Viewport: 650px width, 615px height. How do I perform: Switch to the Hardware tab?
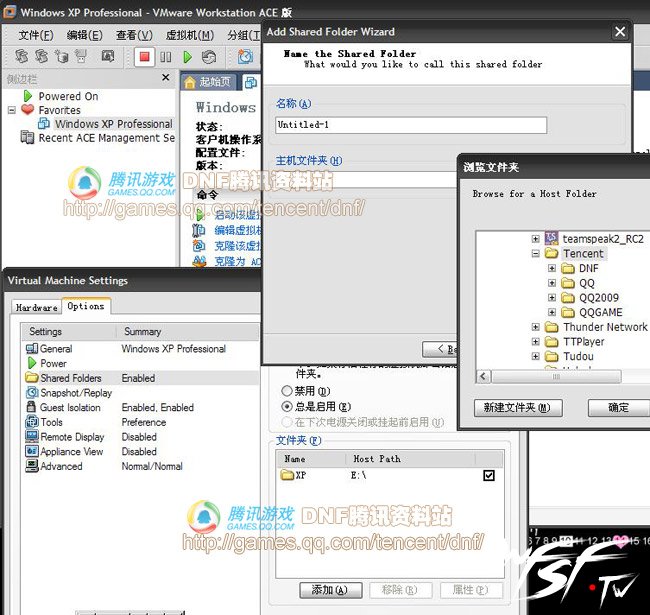coord(36,307)
